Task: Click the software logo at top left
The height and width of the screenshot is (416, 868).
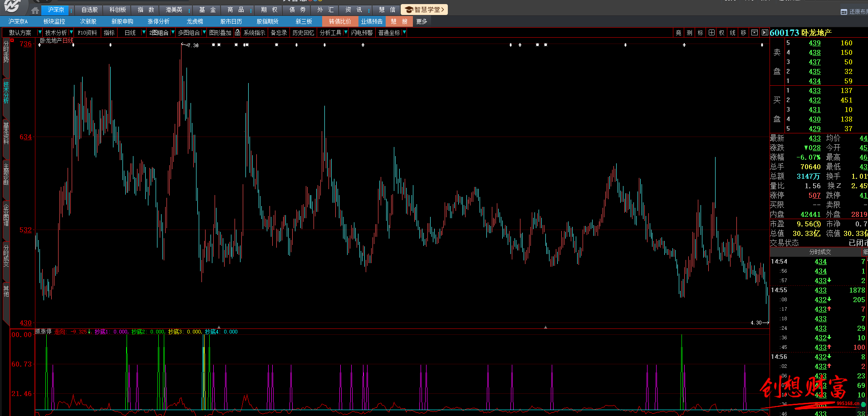Action: click(12, 6)
